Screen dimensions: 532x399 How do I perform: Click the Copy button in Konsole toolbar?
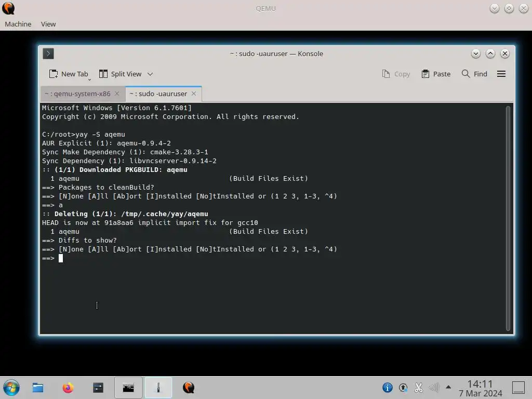coord(396,74)
